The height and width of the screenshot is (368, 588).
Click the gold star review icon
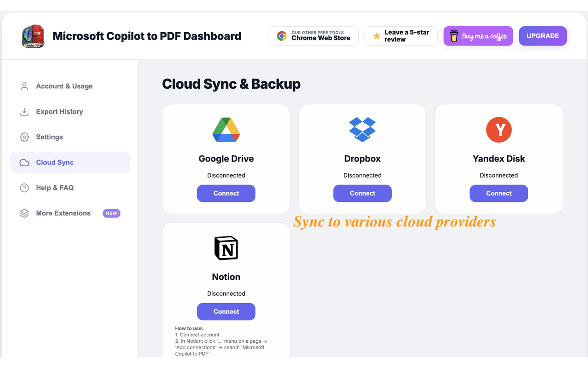coord(377,36)
